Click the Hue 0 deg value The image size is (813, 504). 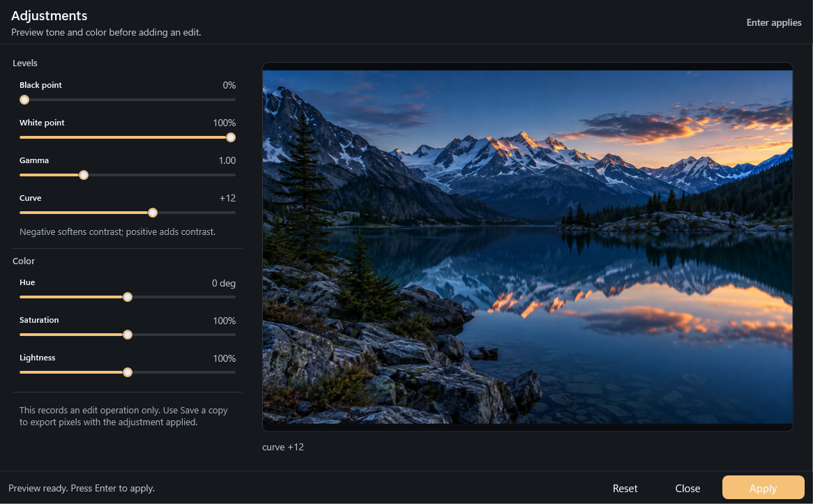[x=224, y=283]
